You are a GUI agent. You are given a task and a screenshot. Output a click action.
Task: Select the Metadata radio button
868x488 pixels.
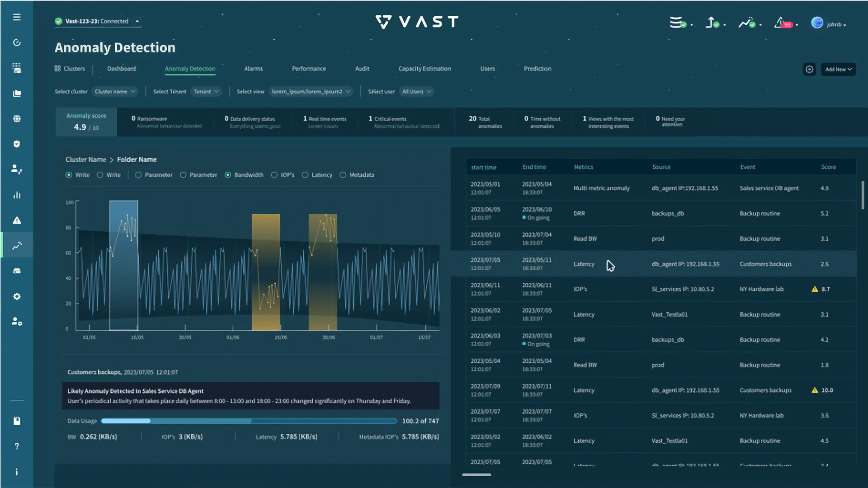343,175
